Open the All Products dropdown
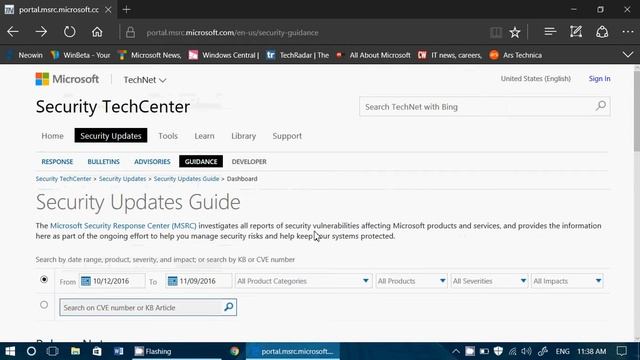 pos(411,281)
